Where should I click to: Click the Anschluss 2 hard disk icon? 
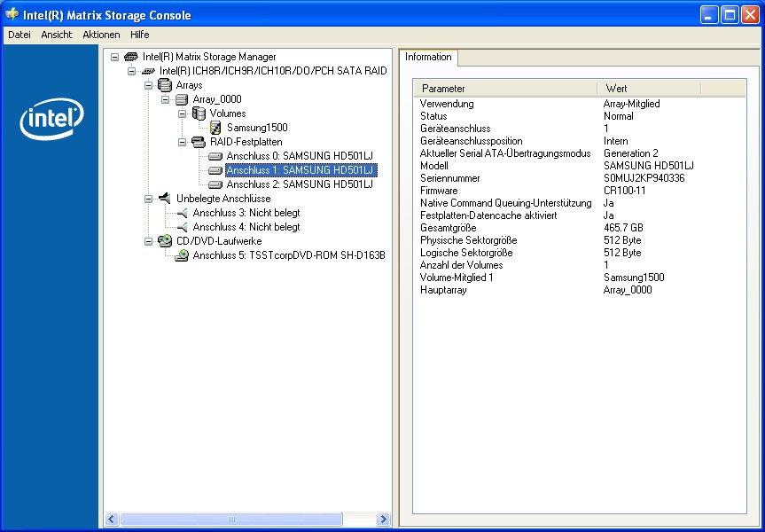[x=215, y=184]
